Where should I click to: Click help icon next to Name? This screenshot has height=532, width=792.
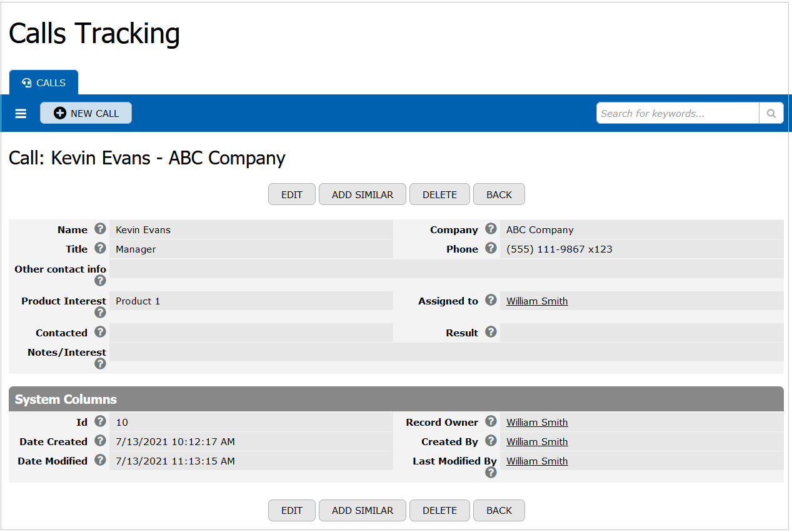coord(100,229)
